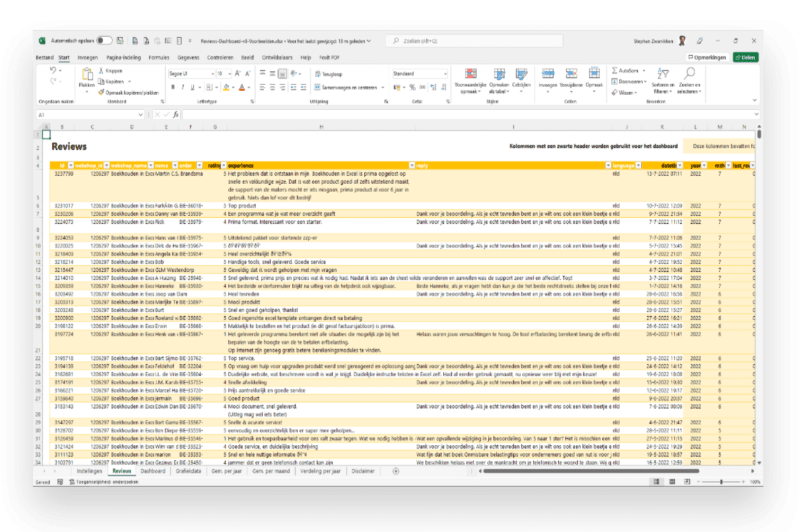Toggle the Automatisch opslaan switch
799x532 pixels.
[x=104, y=40]
